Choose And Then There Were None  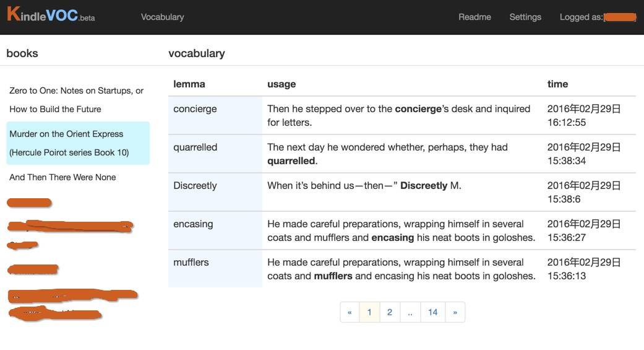(62, 177)
